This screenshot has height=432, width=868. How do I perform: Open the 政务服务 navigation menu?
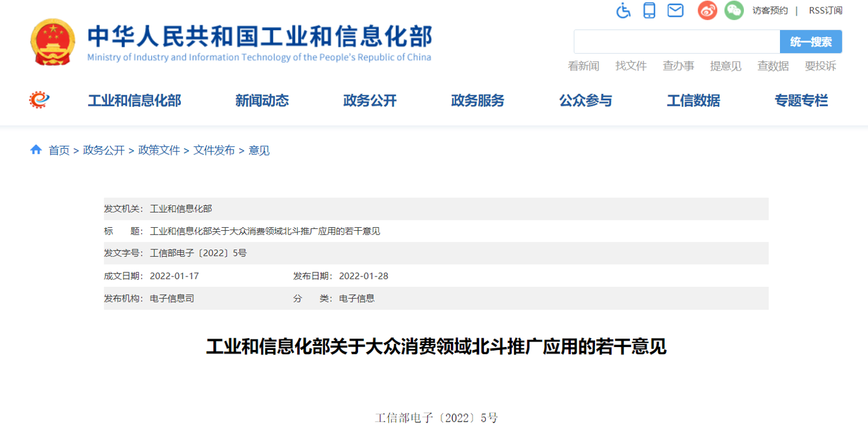(x=477, y=101)
